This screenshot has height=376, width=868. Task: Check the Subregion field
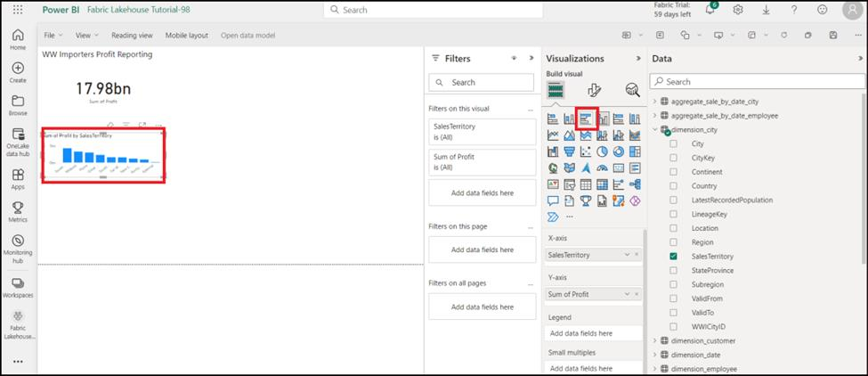point(673,284)
